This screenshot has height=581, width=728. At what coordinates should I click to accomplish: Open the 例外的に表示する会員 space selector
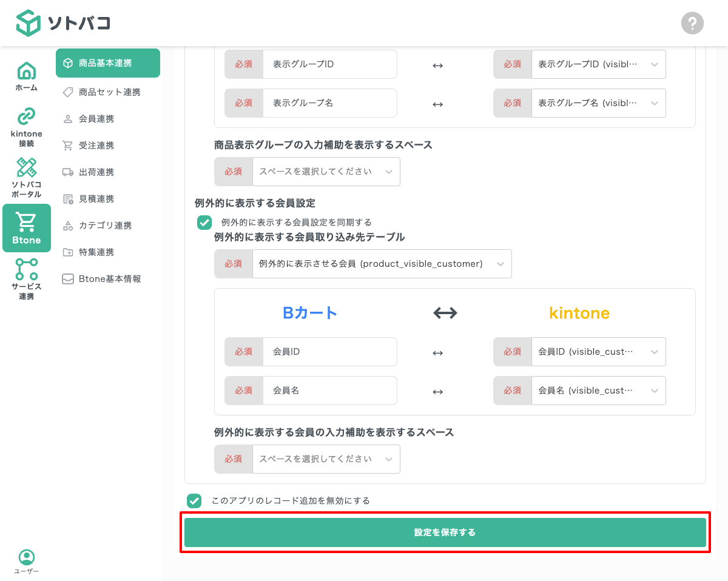coord(326,459)
